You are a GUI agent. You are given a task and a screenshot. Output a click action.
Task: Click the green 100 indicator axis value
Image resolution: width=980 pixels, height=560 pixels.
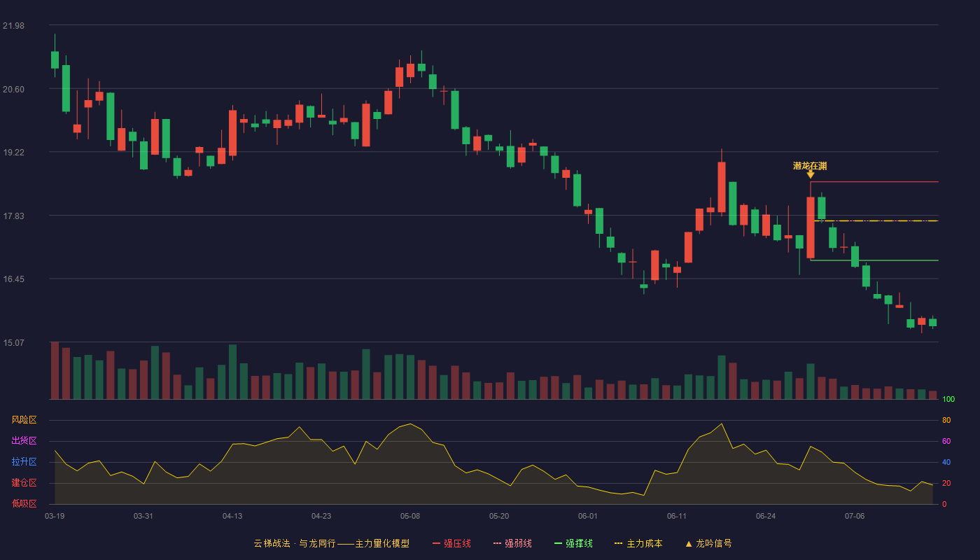click(x=948, y=400)
